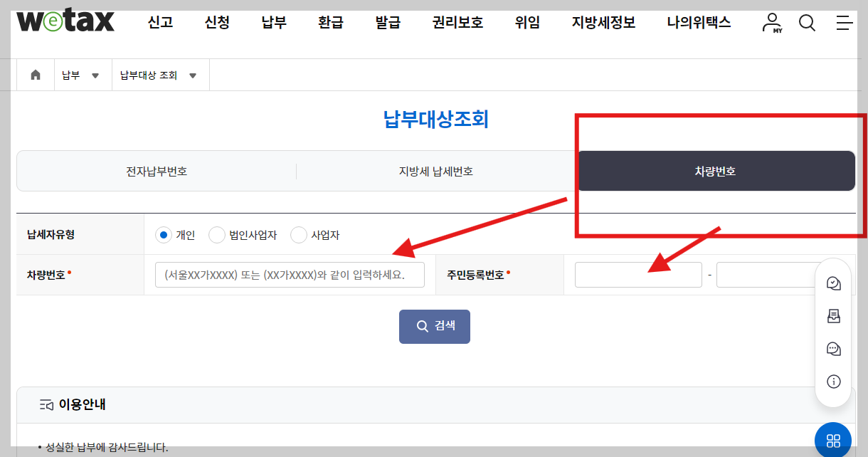Image resolution: width=868 pixels, height=457 pixels.
Task: Open the 환급 menu item
Action: [x=331, y=22]
